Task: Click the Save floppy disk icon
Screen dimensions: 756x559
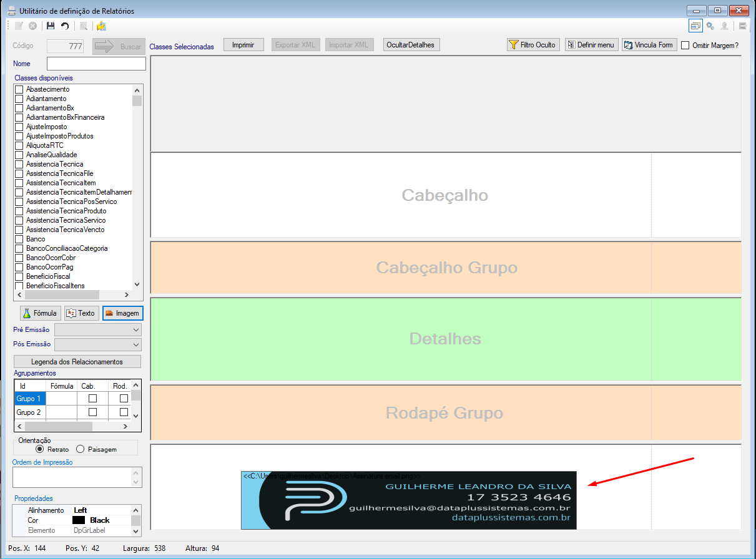Action: (51, 26)
